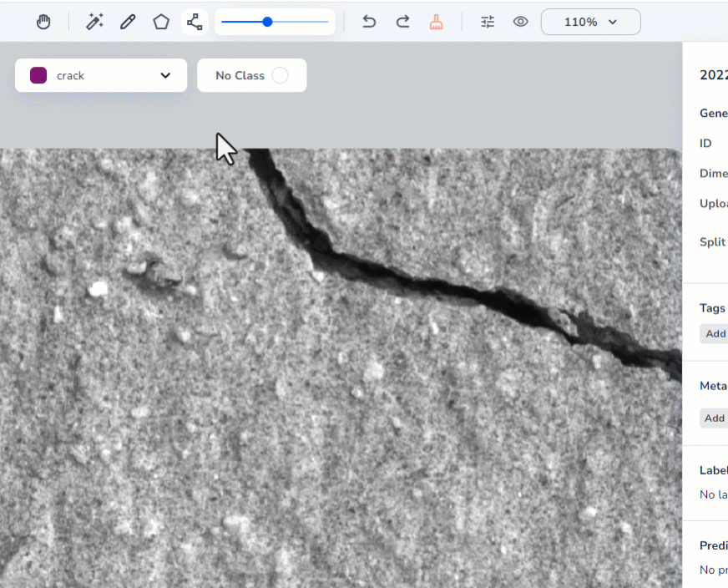Viewport: 728px width, 588px height.
Task: Expand the zoom level 110% dropdown
Action: tap(590, 22)
